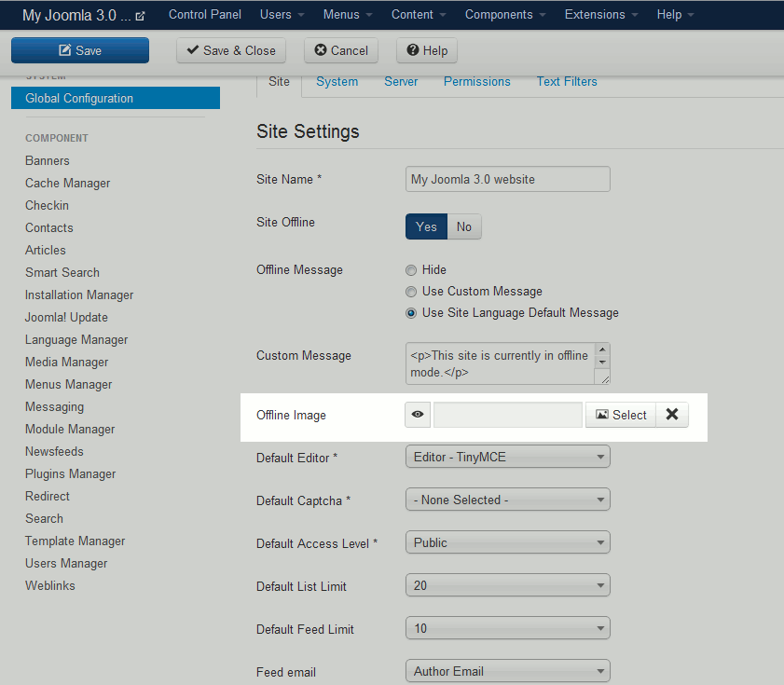The height and width of the screenshot is (685, 784).
Task: Open the Default Feed Limit dropdown
Action: coord(507,628)
